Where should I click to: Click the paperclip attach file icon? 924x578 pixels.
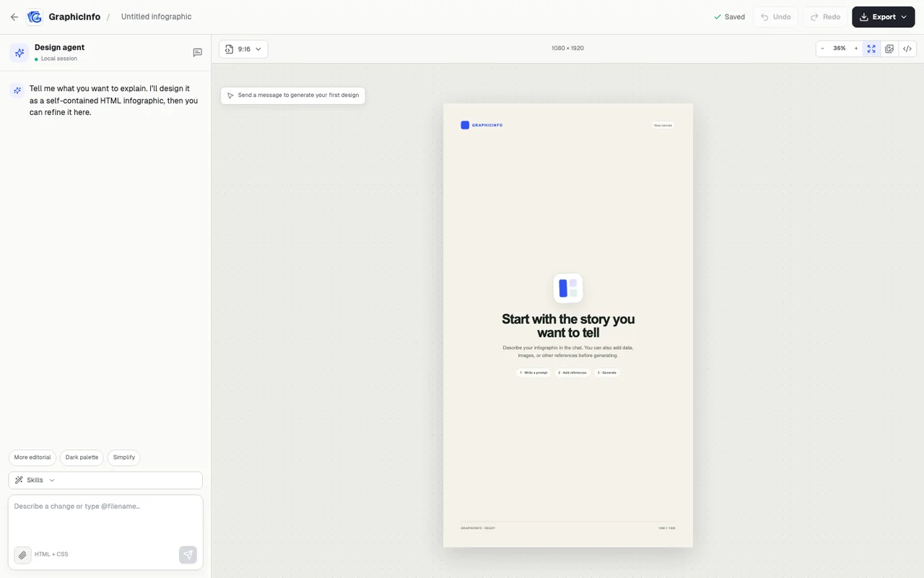point(22,555)
